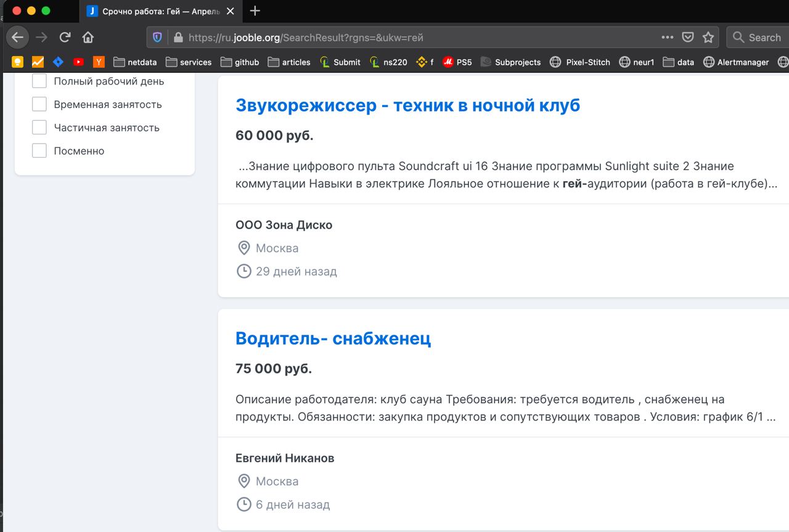Open the YouTube bookmark icon
The width and height of the screenshot is (789, 532).
(x=78, y=62)
